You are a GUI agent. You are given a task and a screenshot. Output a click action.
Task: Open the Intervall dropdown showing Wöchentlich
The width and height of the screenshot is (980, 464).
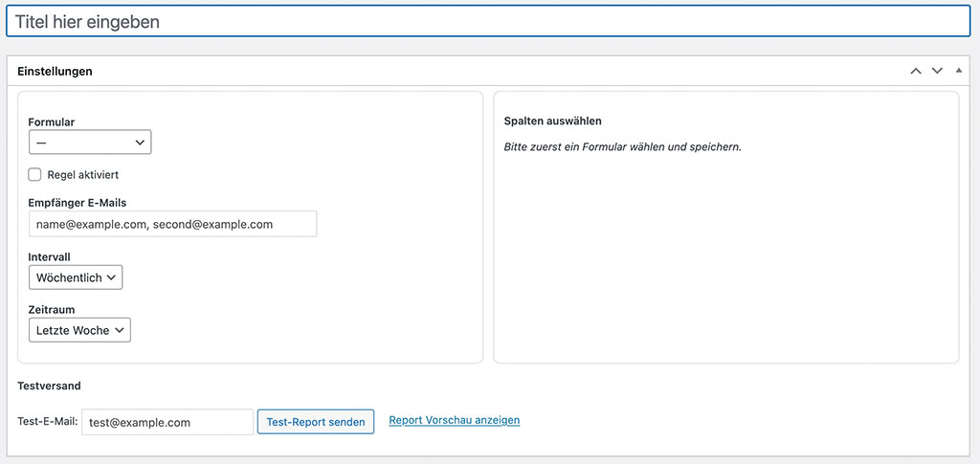click(x=76, y=277)
